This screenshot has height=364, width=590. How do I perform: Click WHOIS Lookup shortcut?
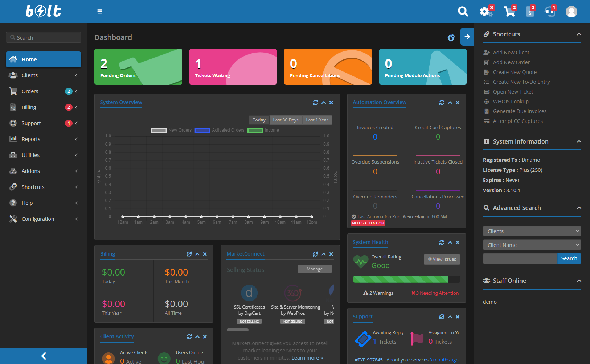[511, 102]
